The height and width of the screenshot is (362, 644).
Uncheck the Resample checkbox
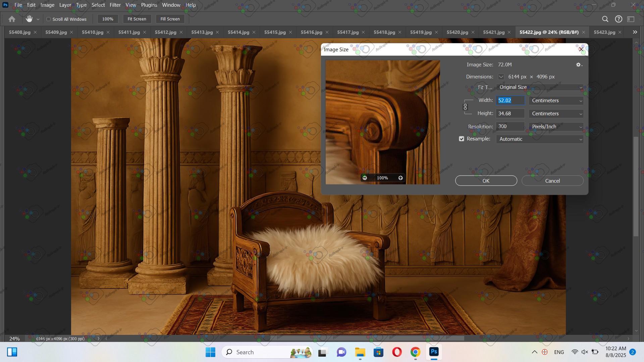point(462,139)
